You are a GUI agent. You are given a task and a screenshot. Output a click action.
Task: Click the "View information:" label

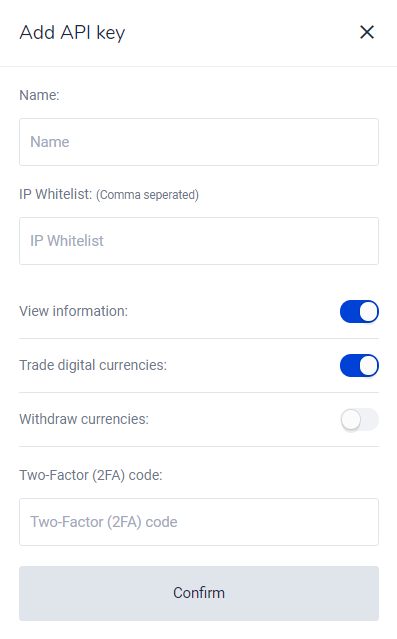point(73,311)
